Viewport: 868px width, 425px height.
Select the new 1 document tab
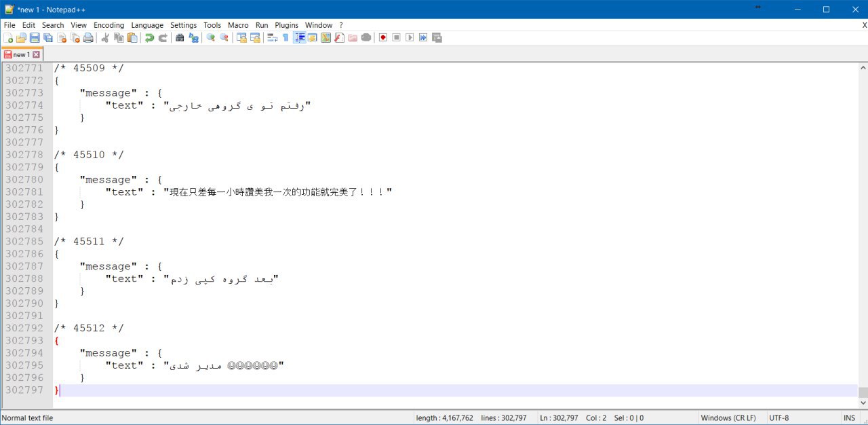(x=22, y=54)
